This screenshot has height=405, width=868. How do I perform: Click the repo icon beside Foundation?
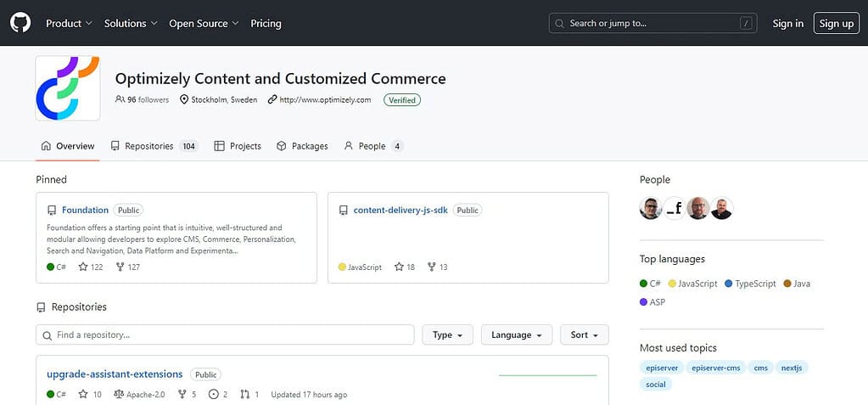point(52,210)
